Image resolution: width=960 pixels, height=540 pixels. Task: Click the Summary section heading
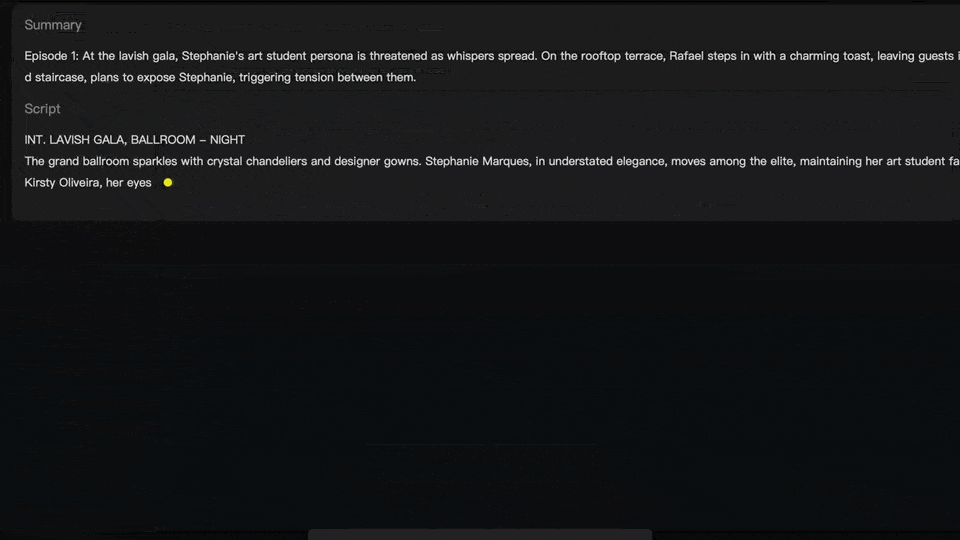pos(53,25)
